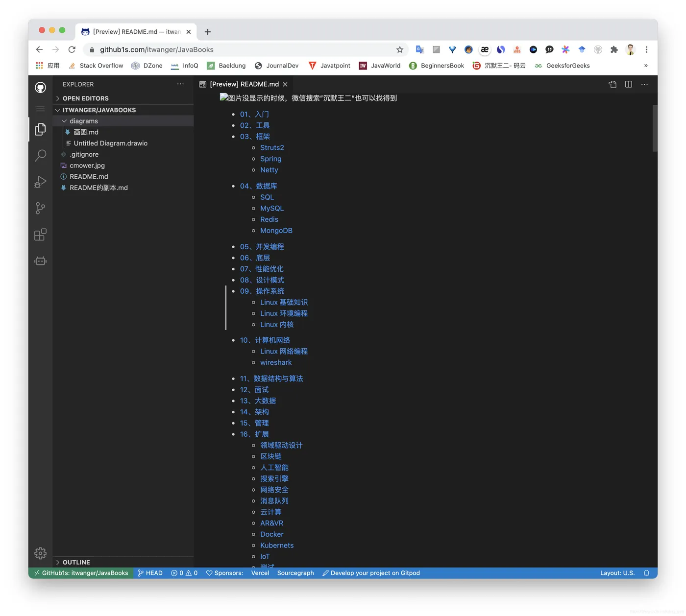
Task: Open 画图.md in the file tree
Action: tap(123, 132)
